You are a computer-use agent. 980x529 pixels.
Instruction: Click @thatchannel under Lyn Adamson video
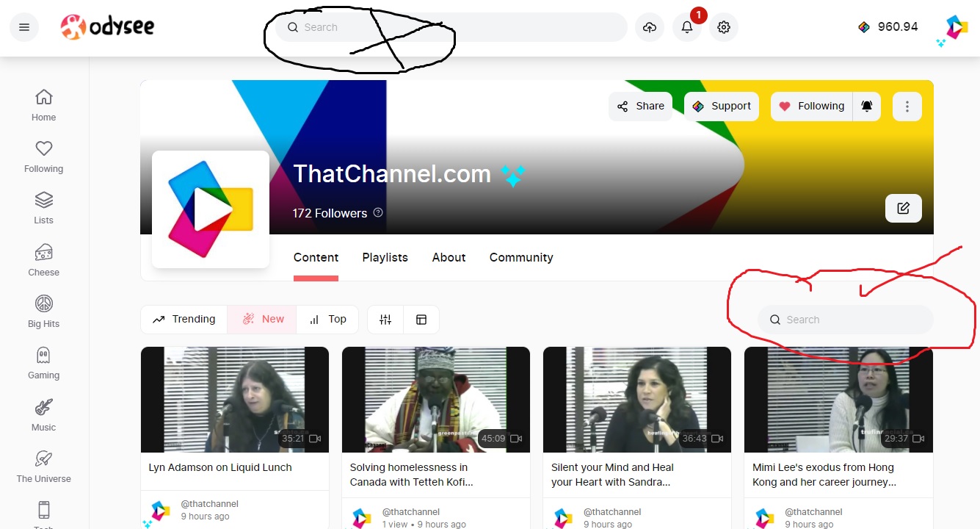coord(210,504)
